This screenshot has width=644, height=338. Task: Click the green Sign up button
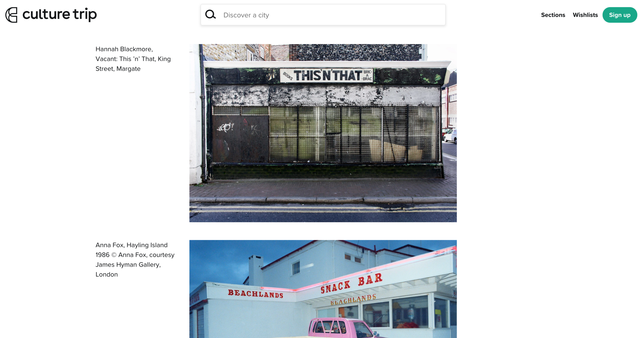(x=620, y=15)
